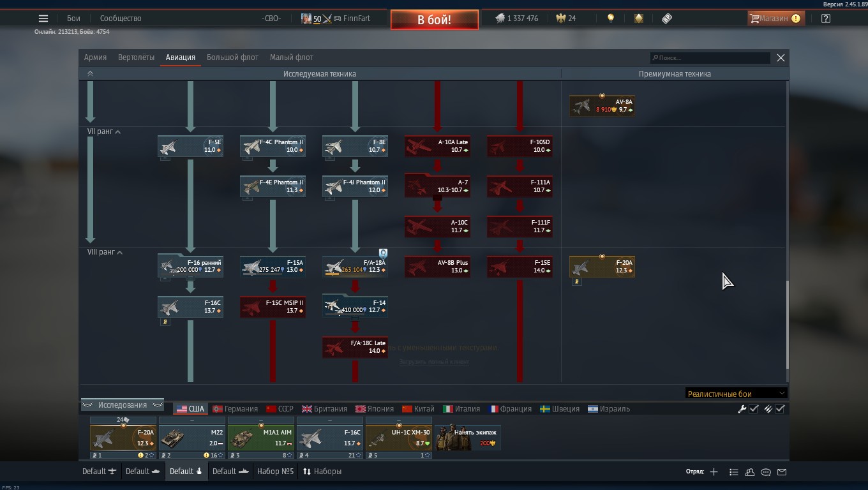Select the AV-8B Plus aircraft card
Viewport: 868px width, 490px height.
click(x=437, y=267)
